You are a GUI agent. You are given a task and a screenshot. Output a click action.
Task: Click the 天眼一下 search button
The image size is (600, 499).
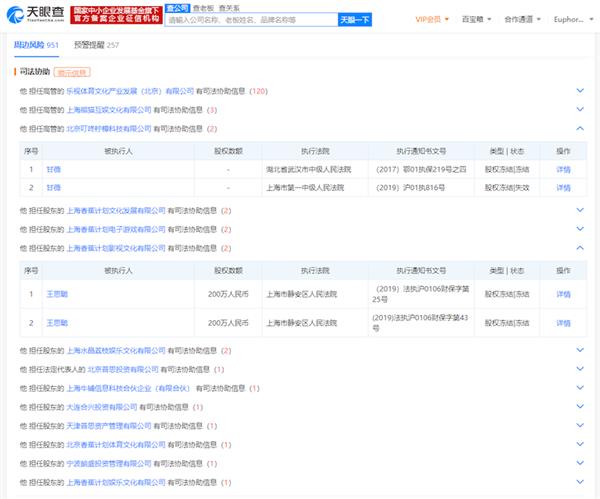355,19
